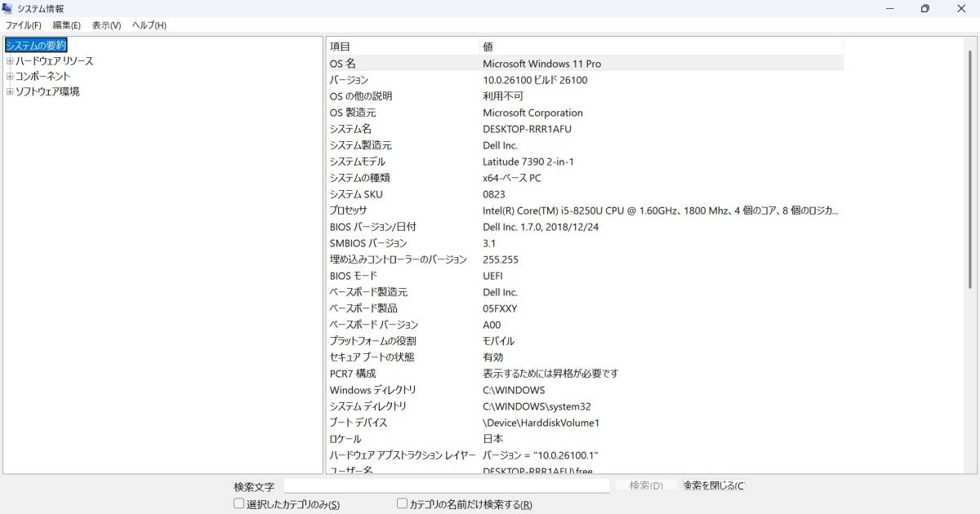This screenshot has width=980, height=514.
Task: Click the 検索を閉じる button
Action: [714, 485]
